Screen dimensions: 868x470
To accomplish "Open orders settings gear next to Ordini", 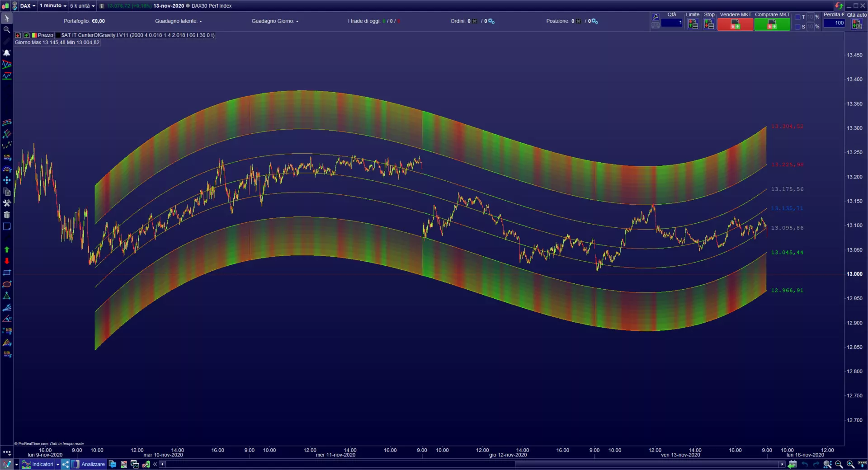I will click(491, 21).
